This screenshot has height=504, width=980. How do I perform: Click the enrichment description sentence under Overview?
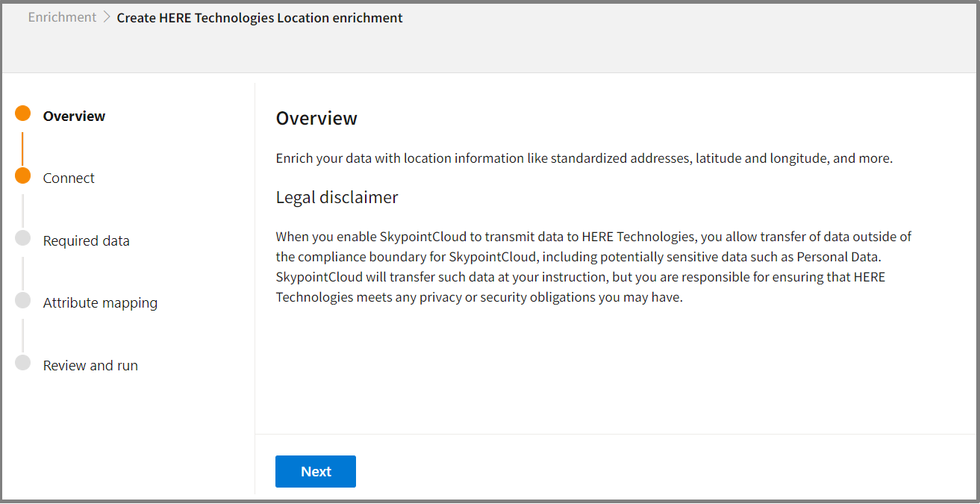584,158
